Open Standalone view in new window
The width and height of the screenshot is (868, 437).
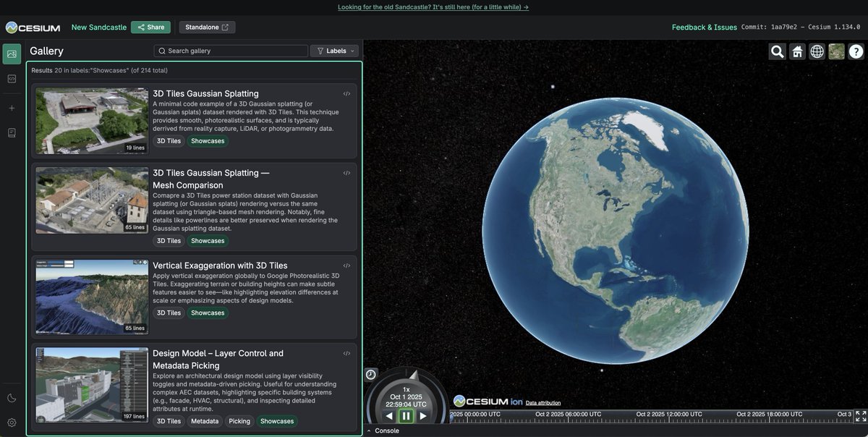(207, 27)
